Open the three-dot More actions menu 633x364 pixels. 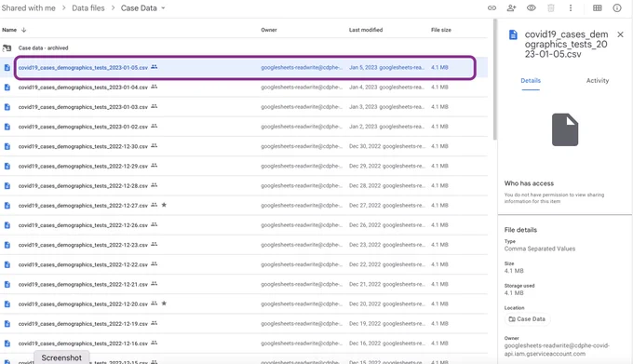pos(571,7)
